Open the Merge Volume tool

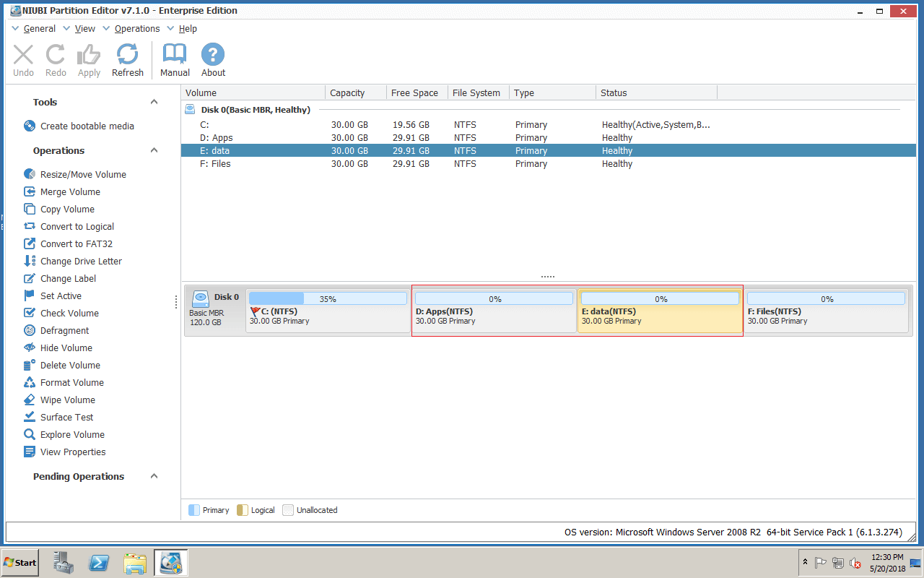click(69, 191)
